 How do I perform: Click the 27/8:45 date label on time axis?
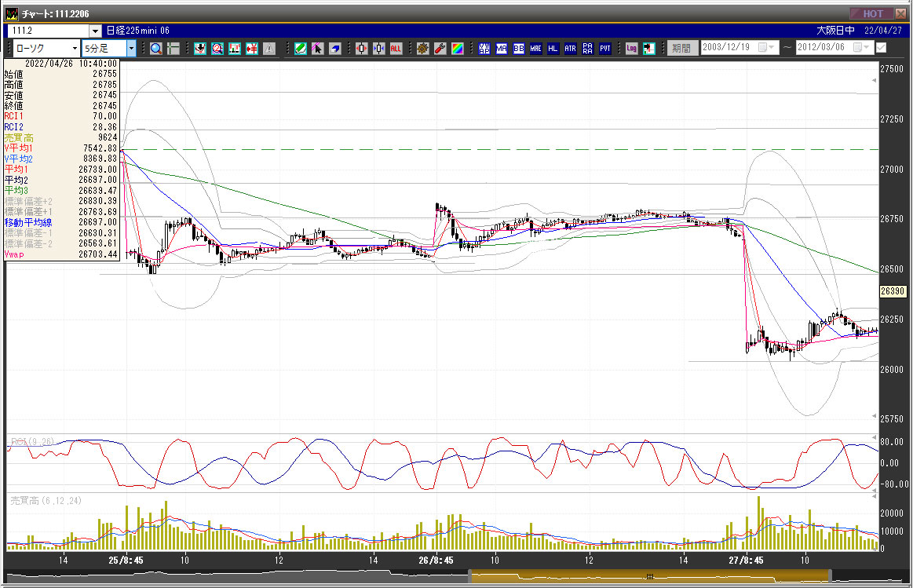click(746, 560)
